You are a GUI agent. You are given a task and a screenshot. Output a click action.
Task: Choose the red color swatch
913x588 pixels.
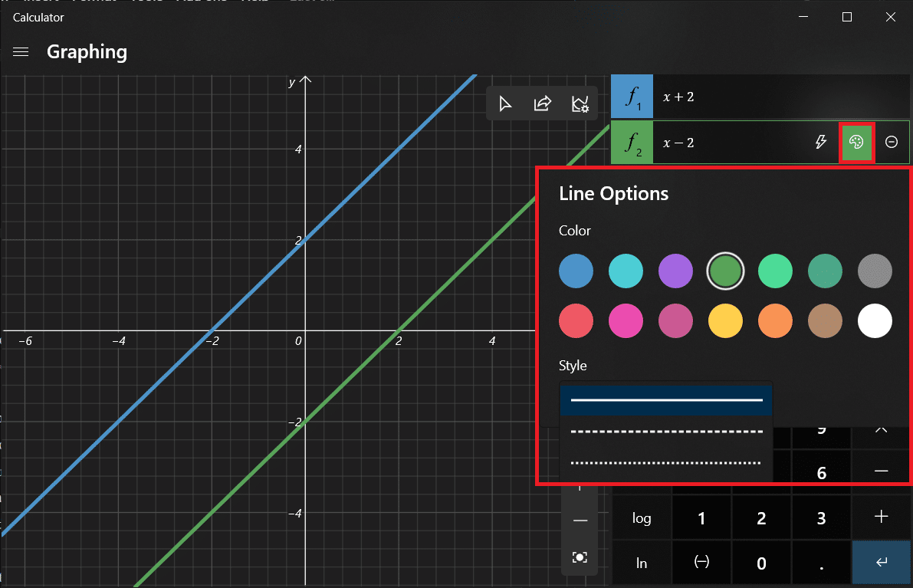tap(576, 320)
